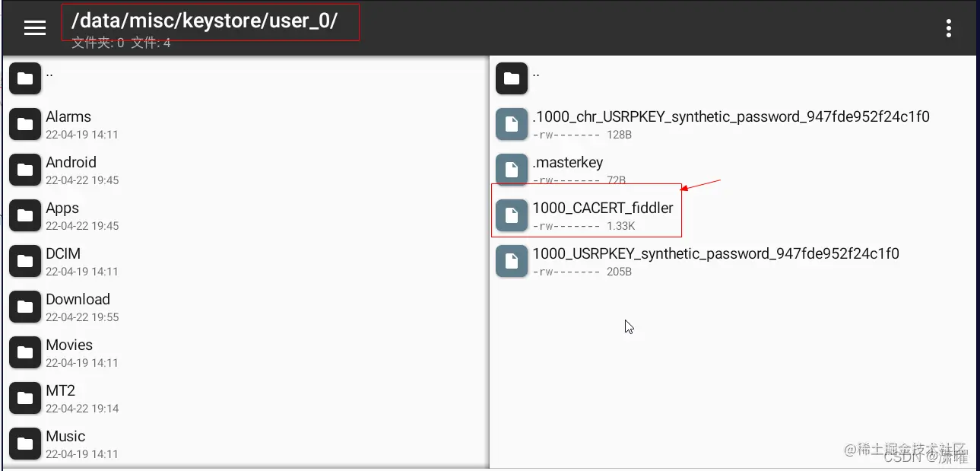Click the .masterkey file icon
This screenshot has height=471, width=980.
pyautogui.click(x=512, y=170)
